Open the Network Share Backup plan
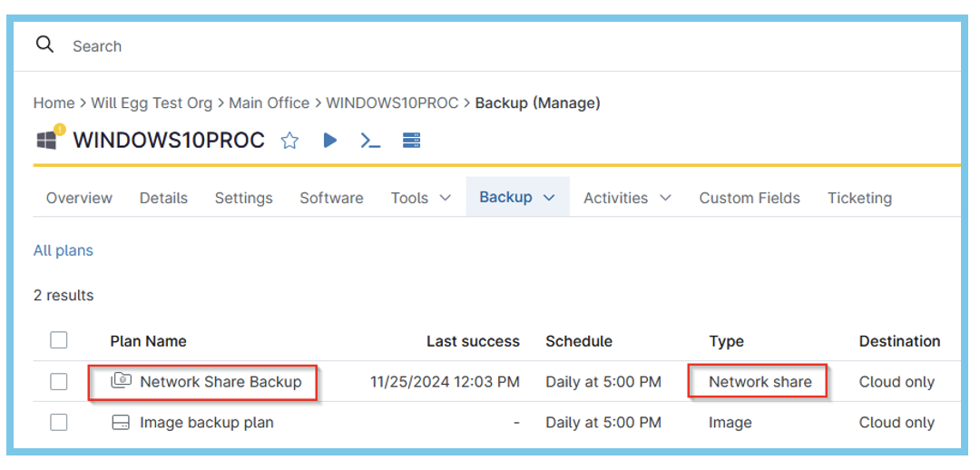Viewport: 980px width, 470px height. (x=220, y=382)
